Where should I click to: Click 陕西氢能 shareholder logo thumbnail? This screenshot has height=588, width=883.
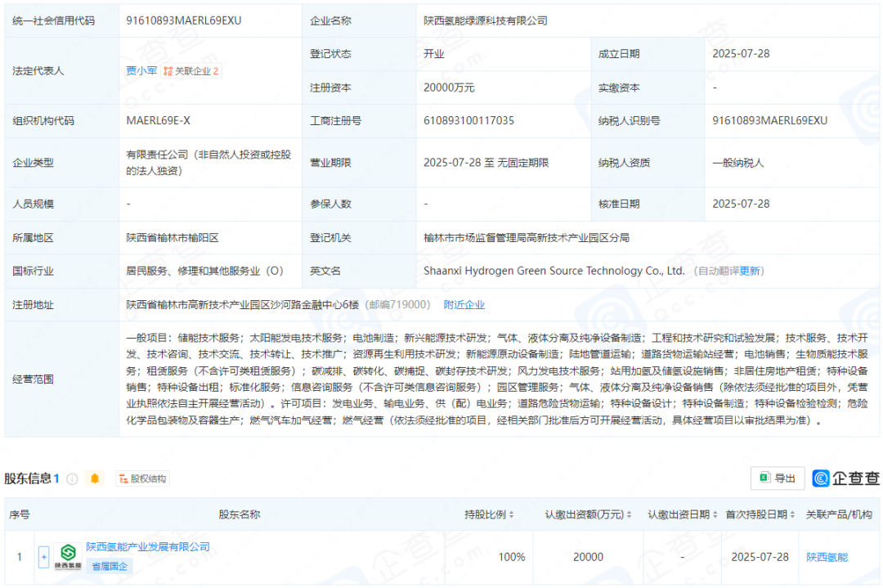pos(68,557)
